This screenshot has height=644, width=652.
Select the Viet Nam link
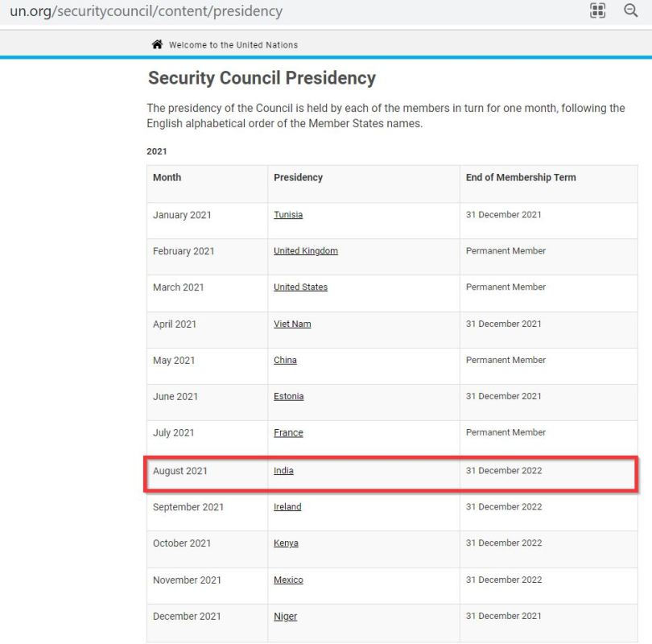tap(291, 324)
